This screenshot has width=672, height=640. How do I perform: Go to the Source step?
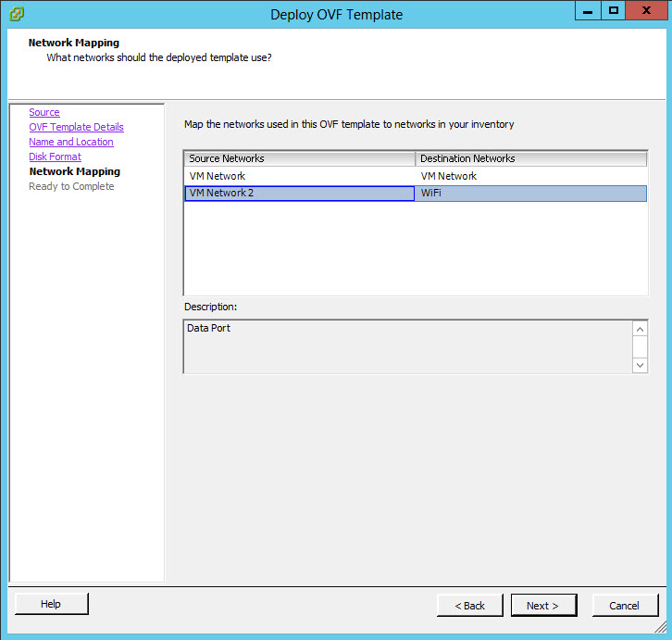[x=44, y=112]
